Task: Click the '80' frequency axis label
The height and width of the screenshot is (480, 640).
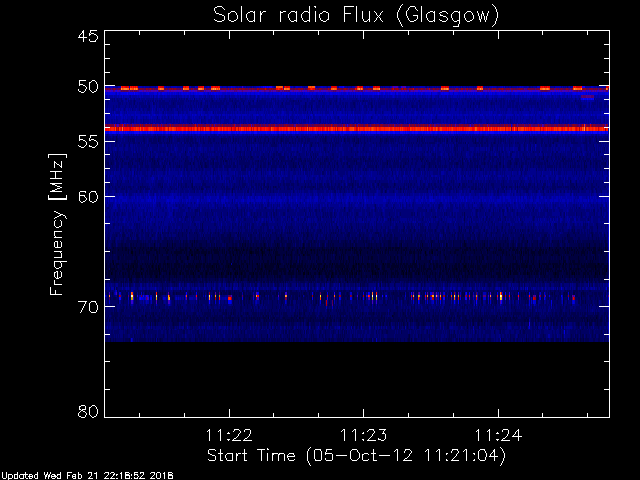Action: pos(88,411)
